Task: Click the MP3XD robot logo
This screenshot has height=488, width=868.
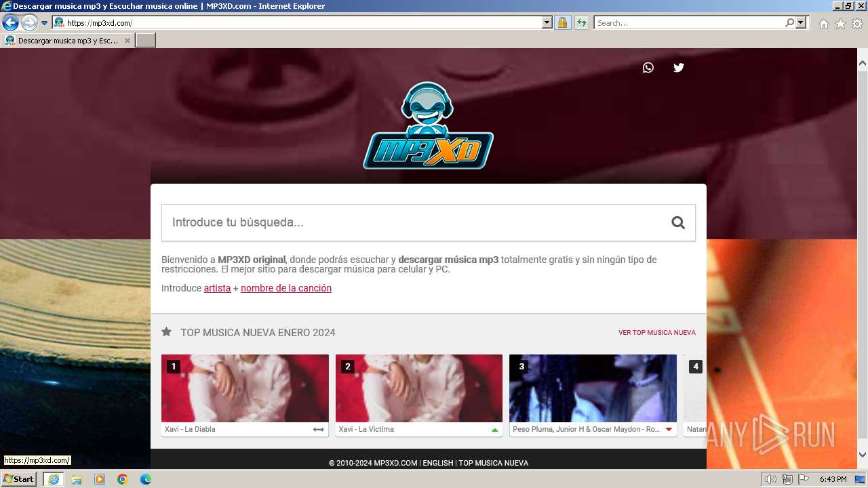Action: pos(429,125)
